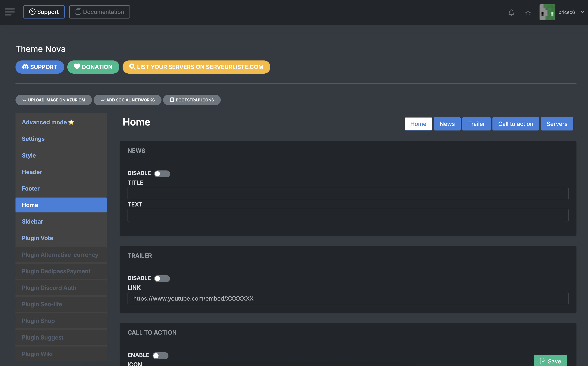This screenshot has height=366, width=588.
Task: Click the blue Discord SUPPORT button
Action: tap(40, 67)
